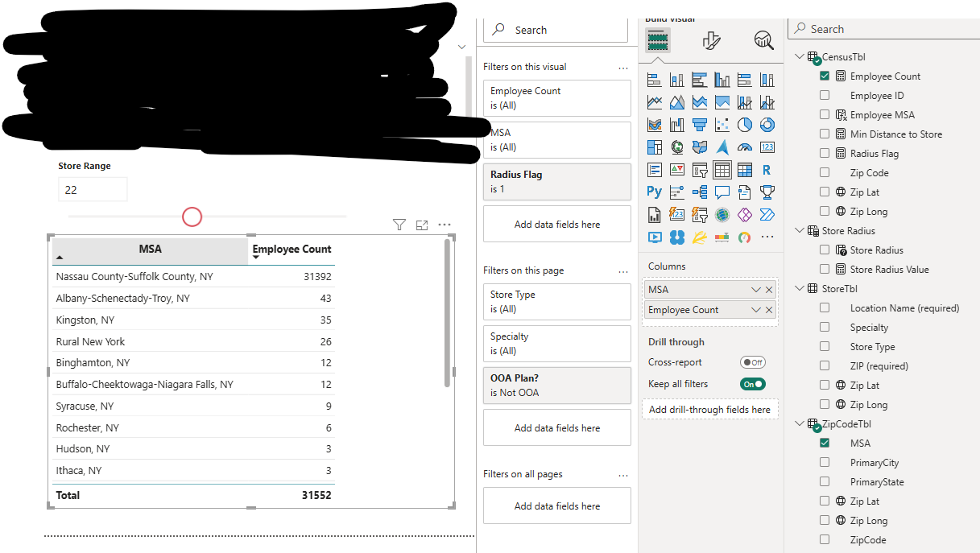The height and width of the screenshot is (553, 980).
Task: Expand the Store Type filter card
Action: 557,302
